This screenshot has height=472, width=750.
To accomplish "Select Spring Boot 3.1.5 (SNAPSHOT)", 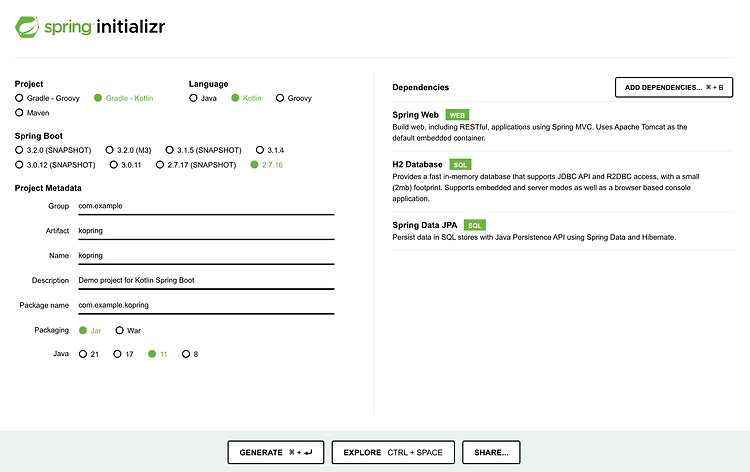I will pyautogui.click(x=203, y=150).
